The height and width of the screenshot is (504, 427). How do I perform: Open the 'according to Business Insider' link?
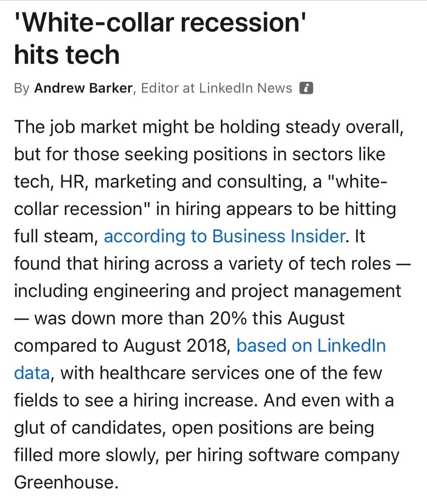click(x=224, y=236)
